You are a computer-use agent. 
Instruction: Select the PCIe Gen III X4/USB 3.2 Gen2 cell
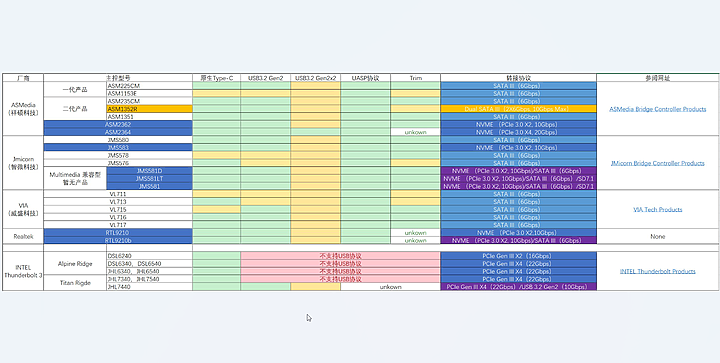(518, 287)
